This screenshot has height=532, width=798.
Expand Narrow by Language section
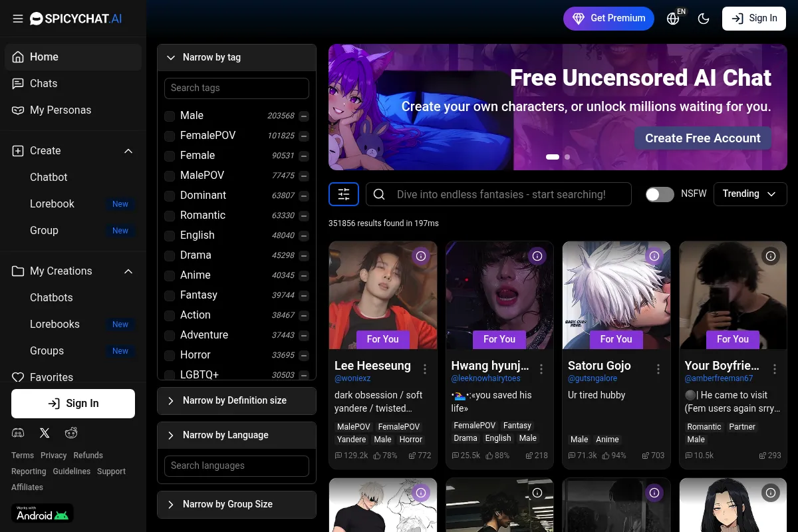coord(237,436)
